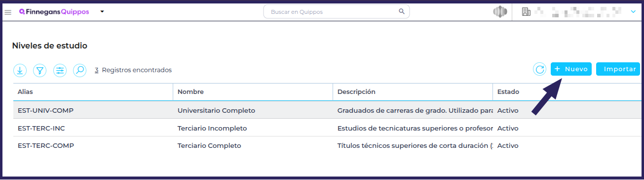The image size is (644, 180).
Task: Refresh the list with the reload icon
Action: click(540, 69)
